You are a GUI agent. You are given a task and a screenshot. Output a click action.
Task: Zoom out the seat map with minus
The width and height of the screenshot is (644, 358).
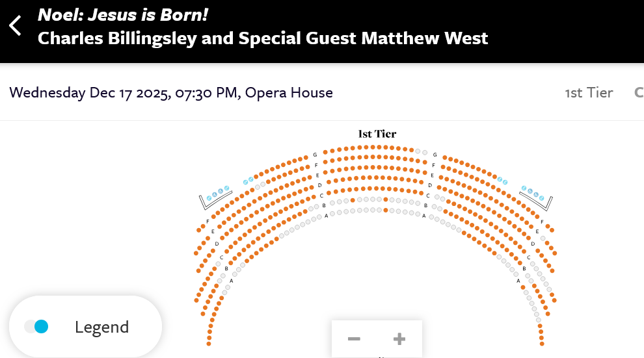[354, 339]
